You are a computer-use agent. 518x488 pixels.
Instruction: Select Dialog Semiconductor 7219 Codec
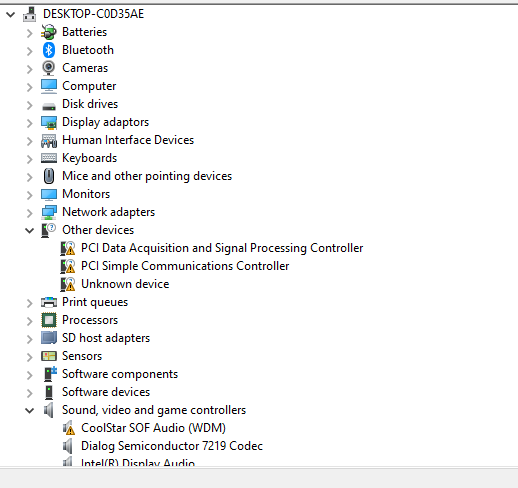pos(172,446)
